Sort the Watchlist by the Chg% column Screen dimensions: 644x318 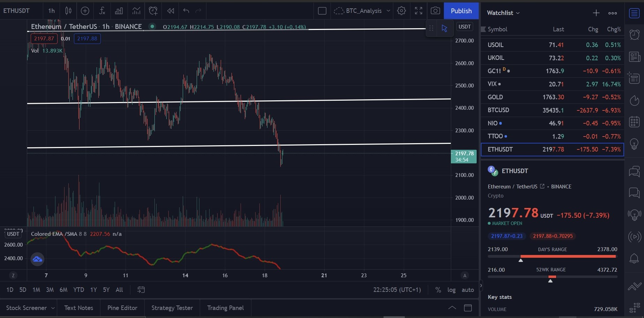coord(614,29)
